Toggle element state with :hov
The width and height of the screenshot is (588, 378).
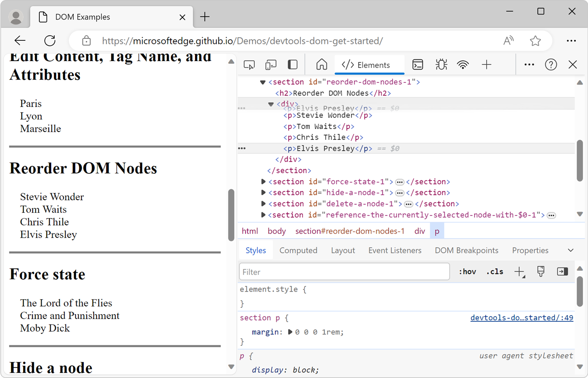[x=467, y=271]
